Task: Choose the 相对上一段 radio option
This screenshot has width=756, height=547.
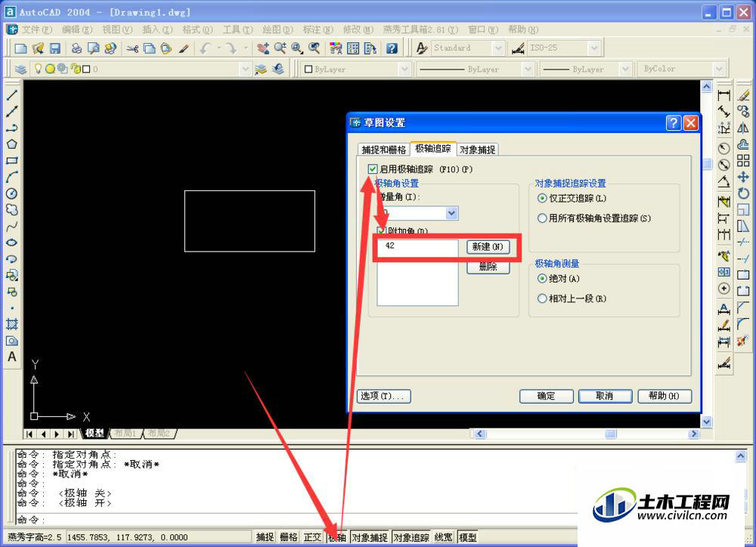Action: click(542, 298)
